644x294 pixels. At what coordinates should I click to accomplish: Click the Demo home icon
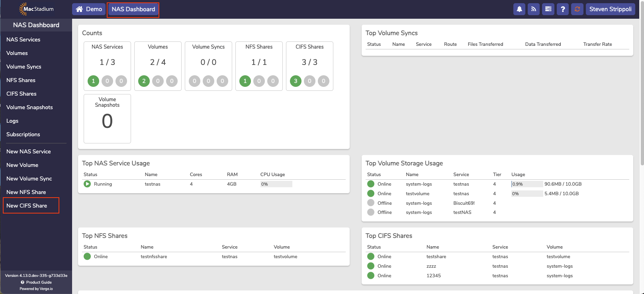(x=80, y=9)
